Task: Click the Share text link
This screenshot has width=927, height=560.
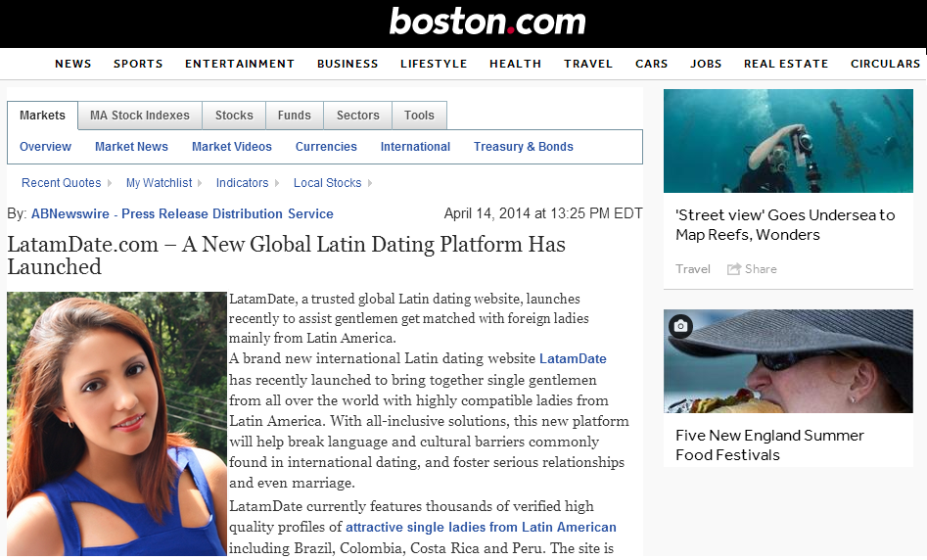Action: [x=761, y=269]
